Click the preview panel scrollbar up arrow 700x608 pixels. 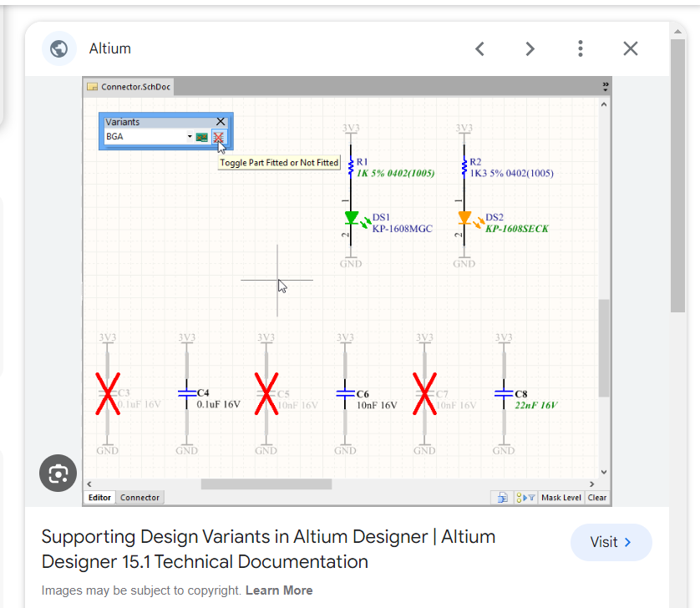677,31
